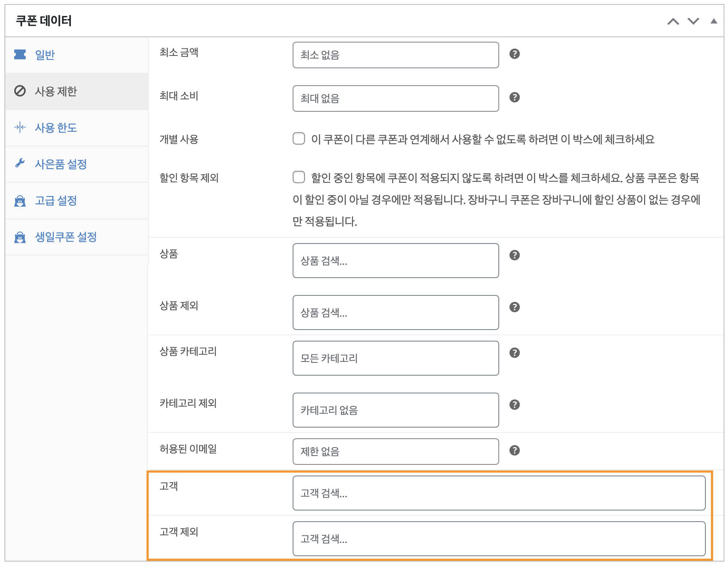
Task: Collapse the 쿠폰 데이터 panel
Action: coord(714,21)
